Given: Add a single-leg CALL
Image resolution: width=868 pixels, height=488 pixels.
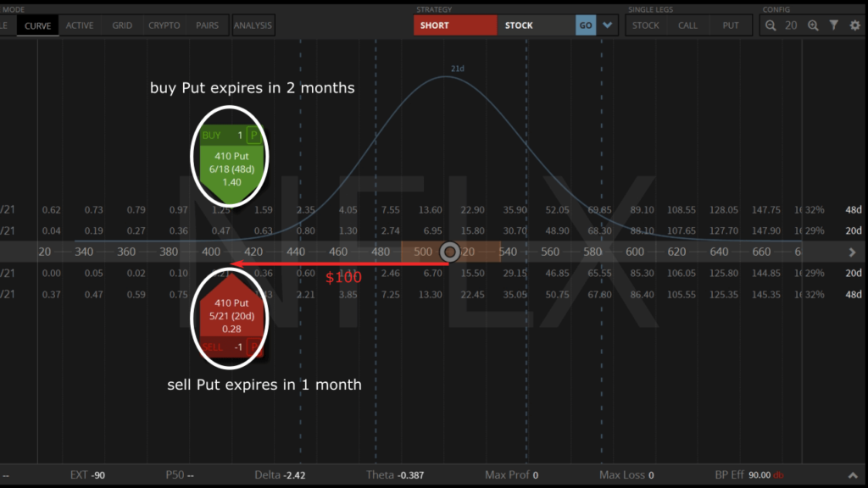Looking at the screenshot, I should pyautogui.click(x=687, y=25).
